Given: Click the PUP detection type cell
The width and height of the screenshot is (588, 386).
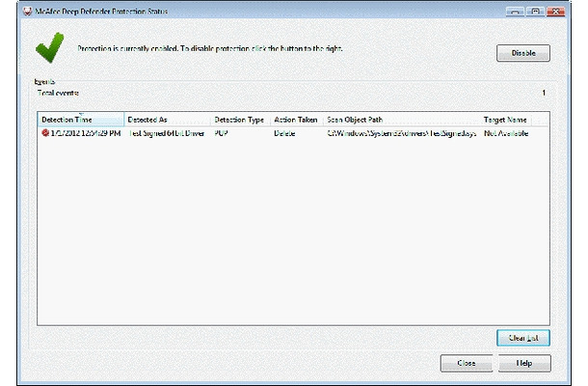Looking at the screenshot, I should pos(222,133).
